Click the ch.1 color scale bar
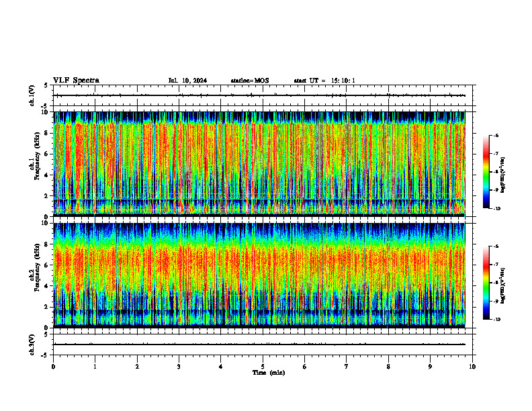 (x=486, y=172)
